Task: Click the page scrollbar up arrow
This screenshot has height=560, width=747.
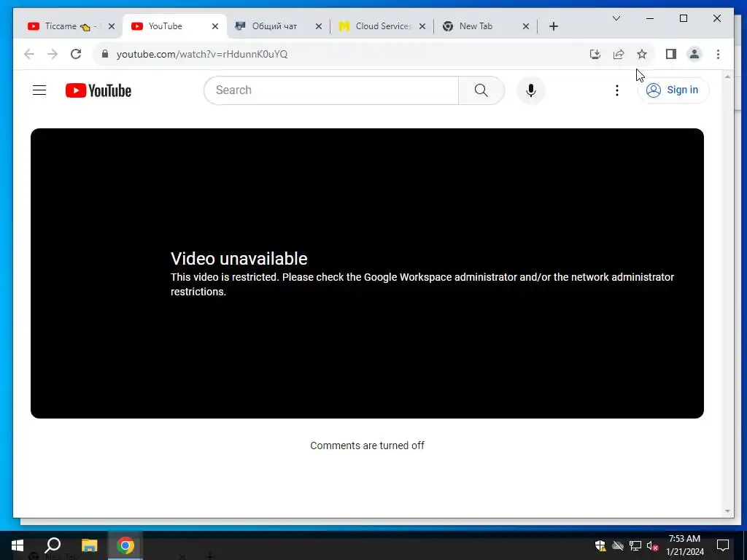Action: pos(727,76)
